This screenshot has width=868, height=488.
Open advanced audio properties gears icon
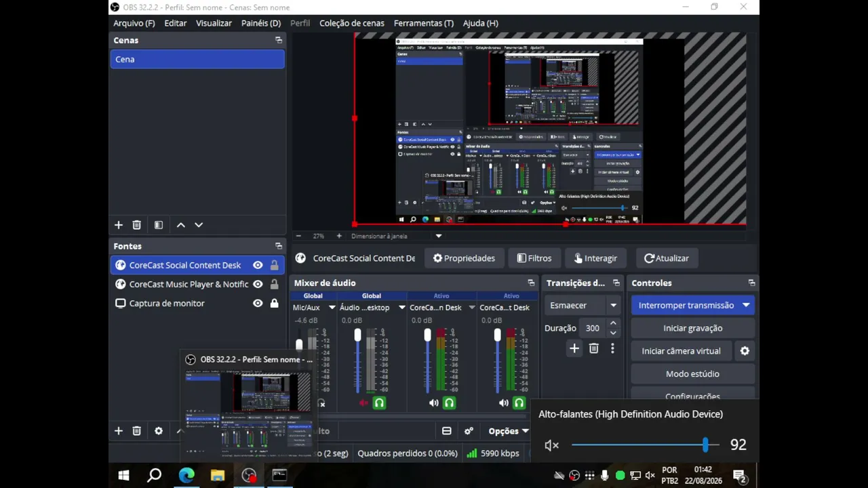tap(469, 431)
